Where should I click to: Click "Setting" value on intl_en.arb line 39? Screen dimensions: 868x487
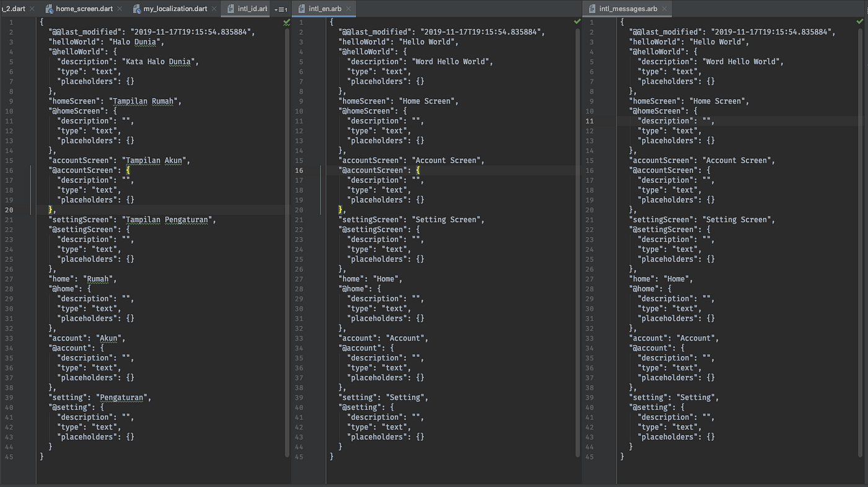tap(406, 397)
